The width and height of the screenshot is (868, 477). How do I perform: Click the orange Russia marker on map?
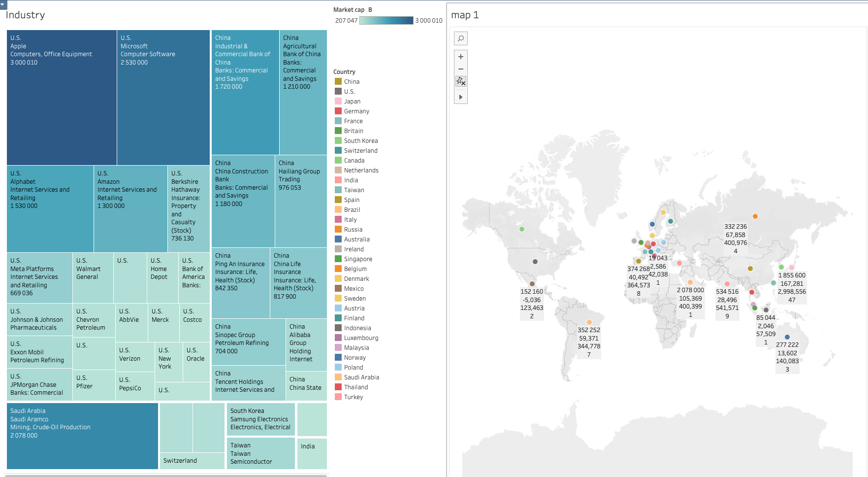755,216
